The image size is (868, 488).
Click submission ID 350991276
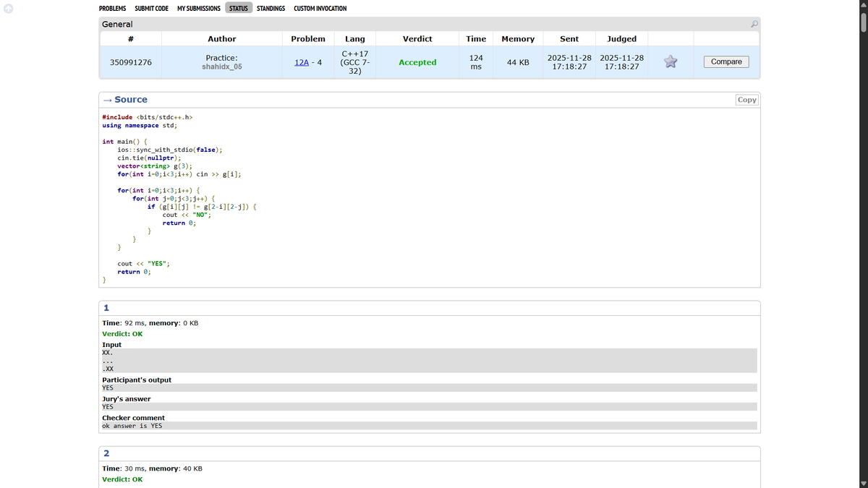pos(131,62)
